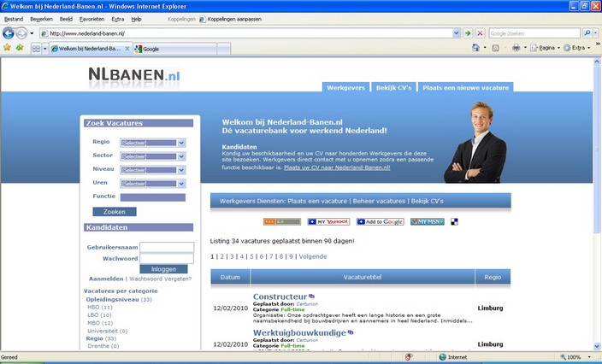Expand the address bar history dropdown
Screen dimensions: 602x364
tap(456, 33)
